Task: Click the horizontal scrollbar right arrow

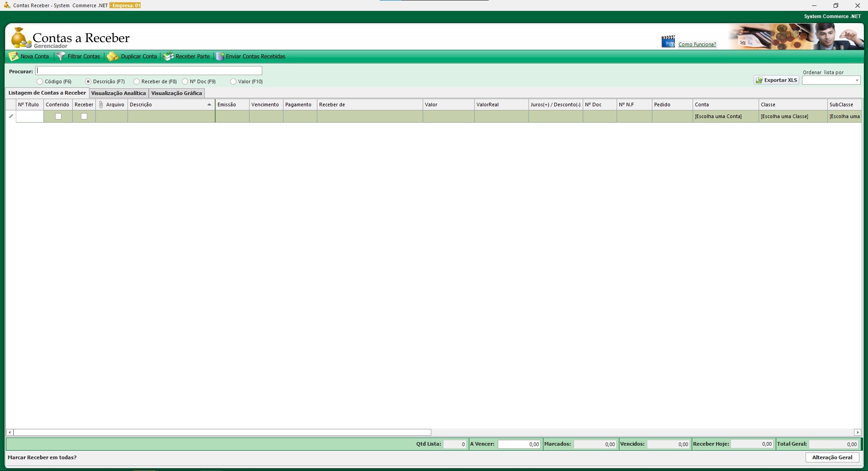Action: 857,433
